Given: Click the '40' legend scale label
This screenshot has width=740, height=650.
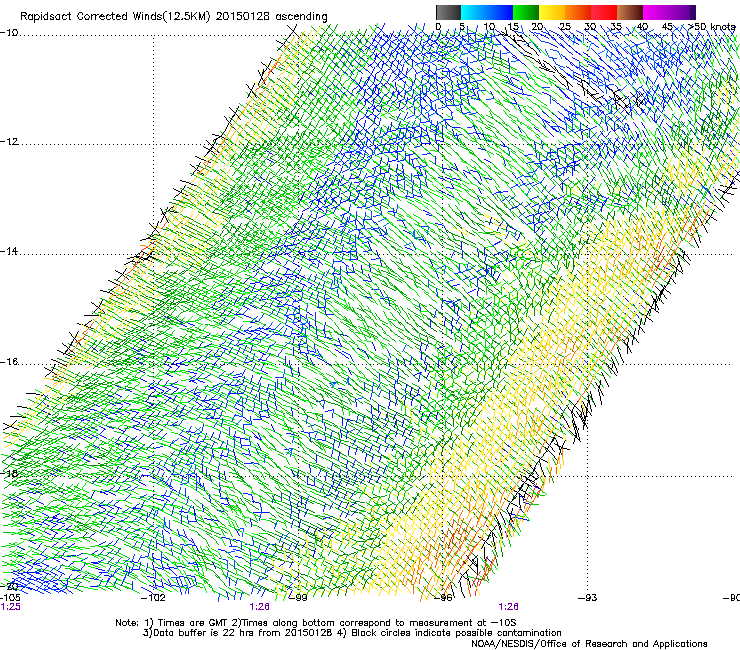Looking at the screenshot, I should coord(642,26).
